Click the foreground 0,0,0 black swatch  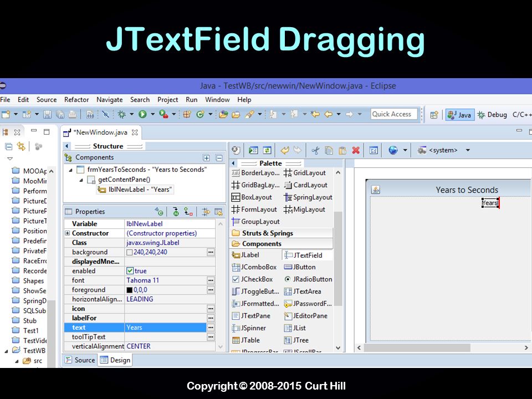pos(129,290)
